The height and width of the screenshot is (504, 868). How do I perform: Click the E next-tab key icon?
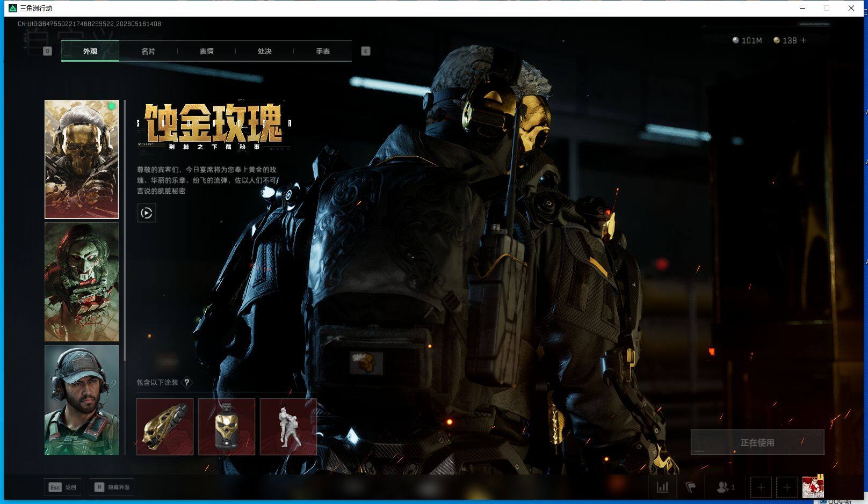coord(366,51)
